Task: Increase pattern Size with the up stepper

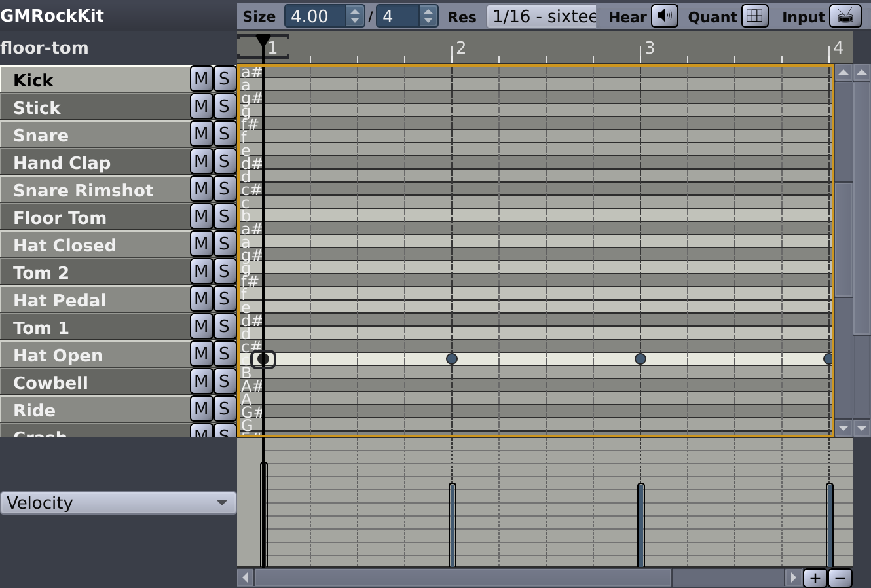Action: pos(354,11)
